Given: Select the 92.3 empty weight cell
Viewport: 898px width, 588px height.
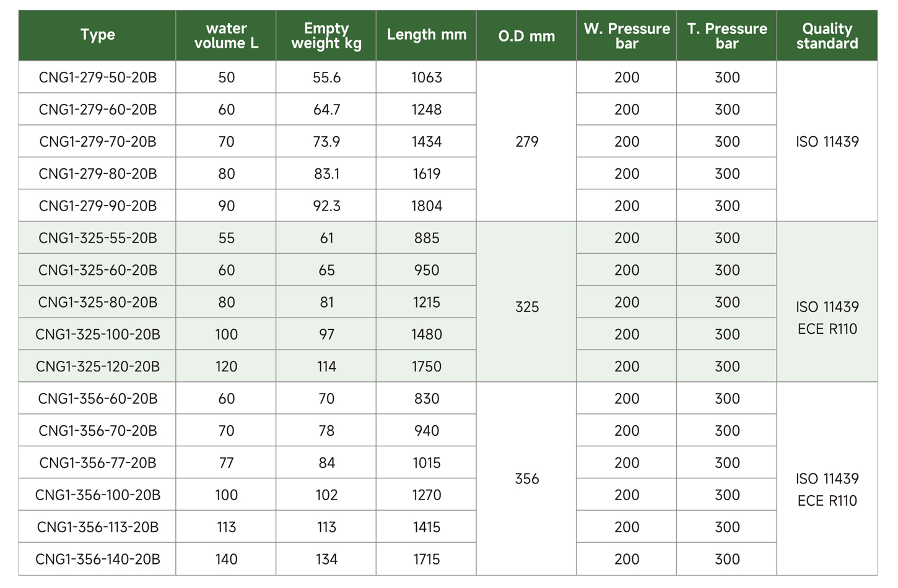Looking at the screenshot, I should pos(326,205).
